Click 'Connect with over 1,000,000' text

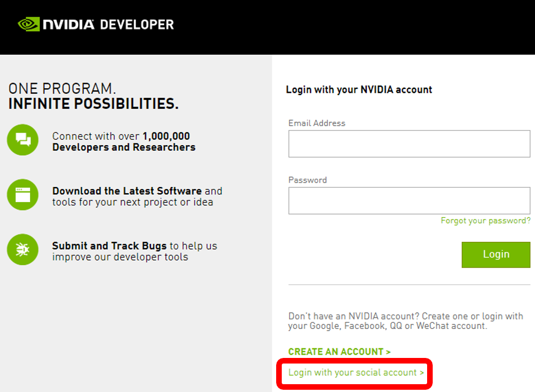[x=121, y=136]
